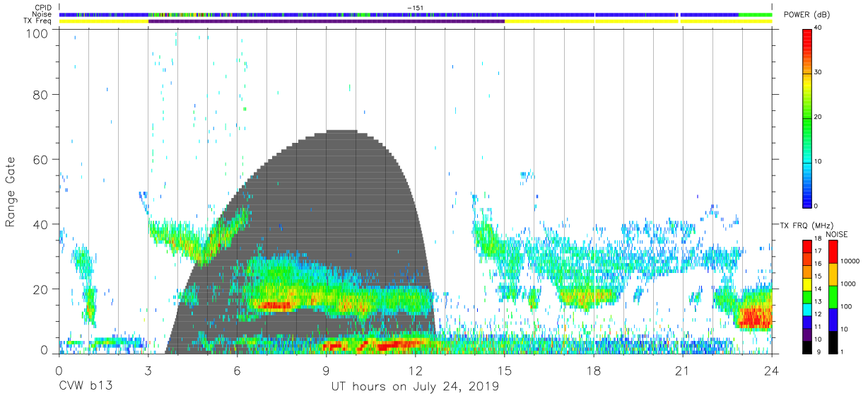Click the 20 tick on Range Gate axis
The width and height of the screenshot is (868, 401).
[x=41, y=289]
